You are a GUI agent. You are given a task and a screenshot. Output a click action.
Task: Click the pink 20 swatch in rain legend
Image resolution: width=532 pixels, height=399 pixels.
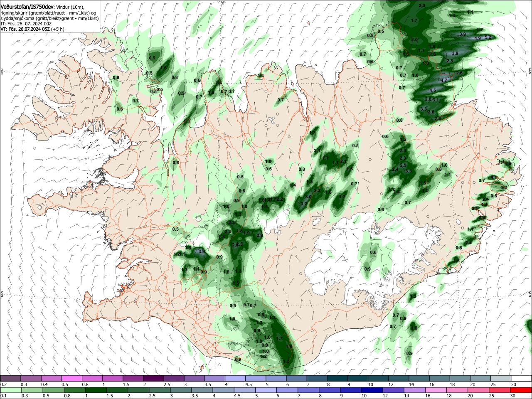(478, 390)
